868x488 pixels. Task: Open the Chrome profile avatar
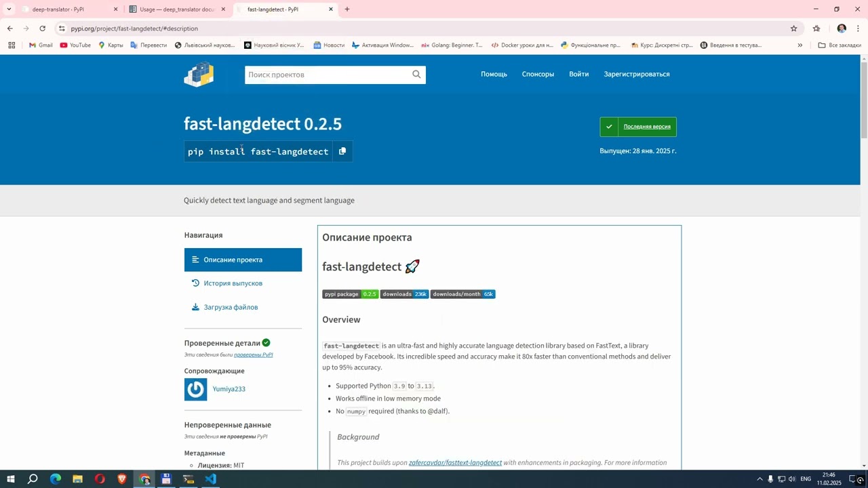842,28
